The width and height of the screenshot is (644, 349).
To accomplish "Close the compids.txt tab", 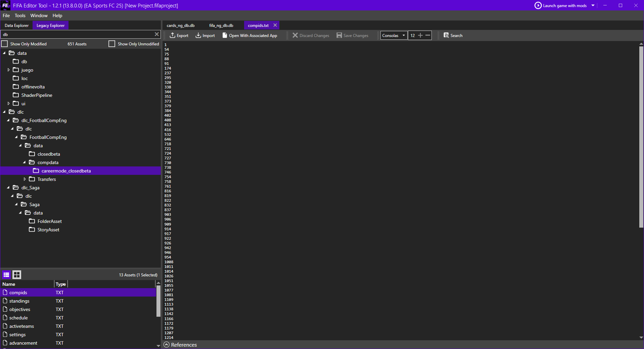I will (275, 25).
